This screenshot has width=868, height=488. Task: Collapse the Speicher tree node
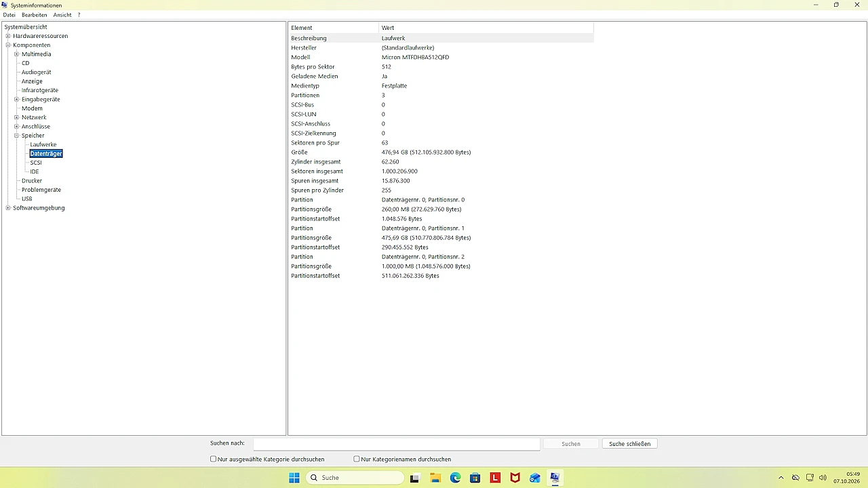coord(17,136)
